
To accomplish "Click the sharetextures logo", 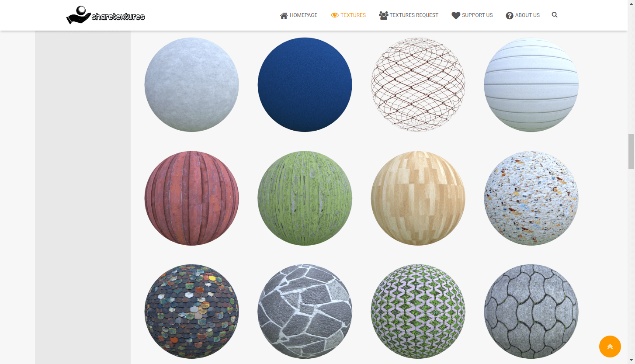I will pos(105,15).
